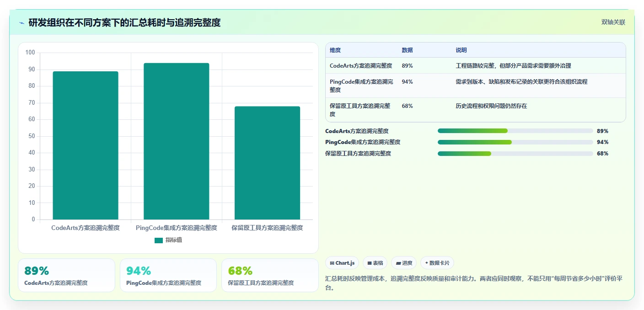Click the 进度 chip icon
The width and height of the screenshot is (644, 310).
[x=398, y=263]
